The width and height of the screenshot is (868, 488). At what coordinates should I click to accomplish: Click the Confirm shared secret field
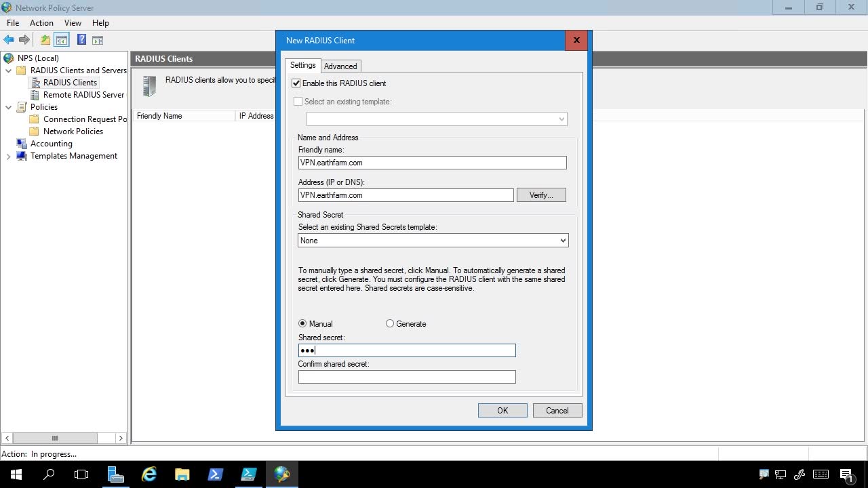click(407, 377)
